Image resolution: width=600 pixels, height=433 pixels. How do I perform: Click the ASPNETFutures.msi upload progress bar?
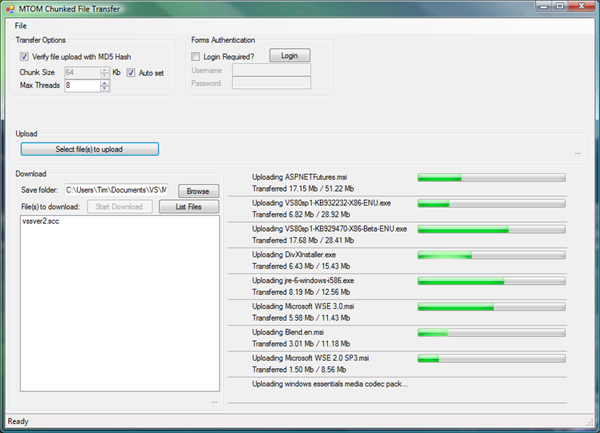[x=492, y=177]
